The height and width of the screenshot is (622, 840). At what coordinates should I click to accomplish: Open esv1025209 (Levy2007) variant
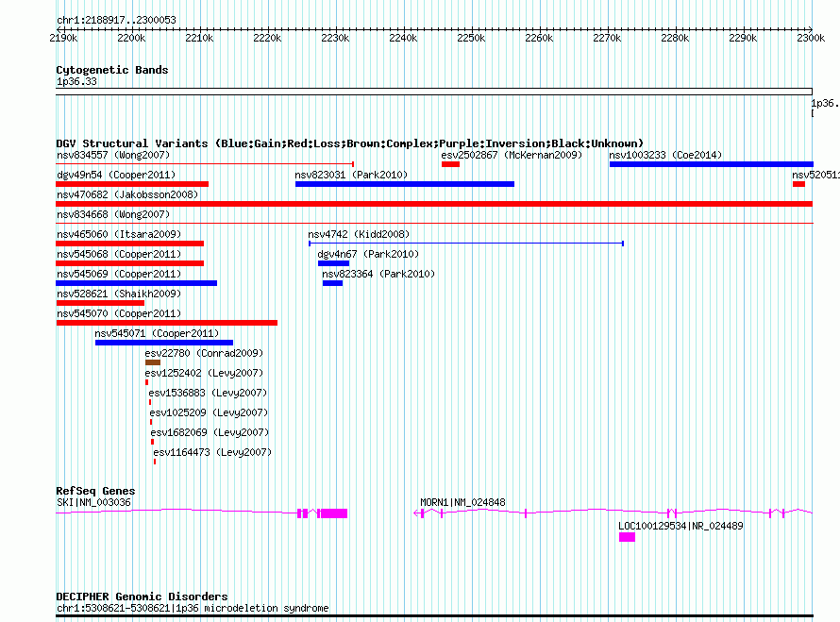pos(150,422)
